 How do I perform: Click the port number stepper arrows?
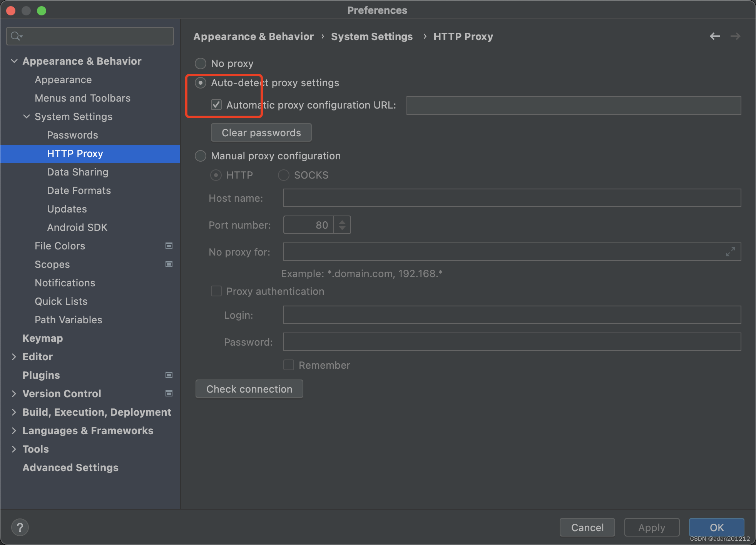click(342, 225)
